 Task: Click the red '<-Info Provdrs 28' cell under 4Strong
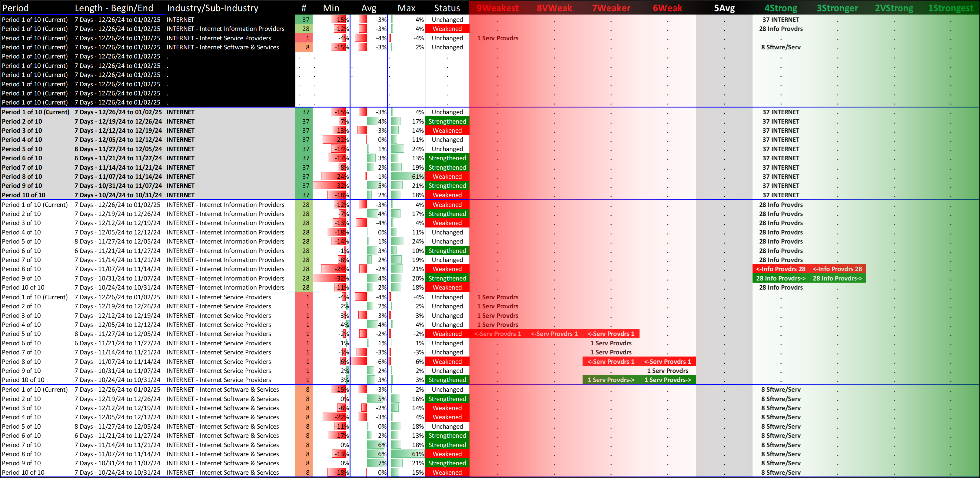781,269
